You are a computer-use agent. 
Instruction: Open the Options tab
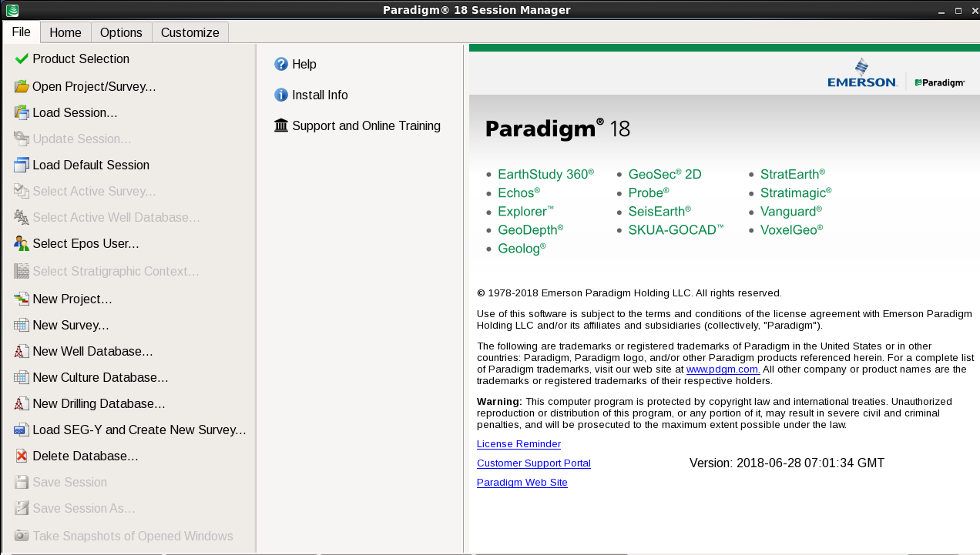[x=121, y=32]
